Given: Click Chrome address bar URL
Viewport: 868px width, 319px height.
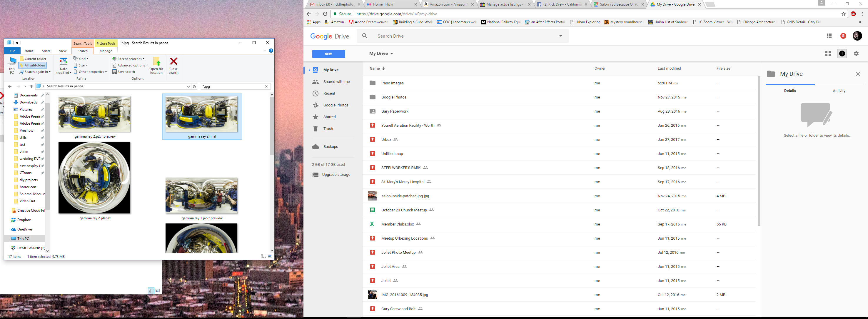Looking at the screenshot, I should point(397,14).
